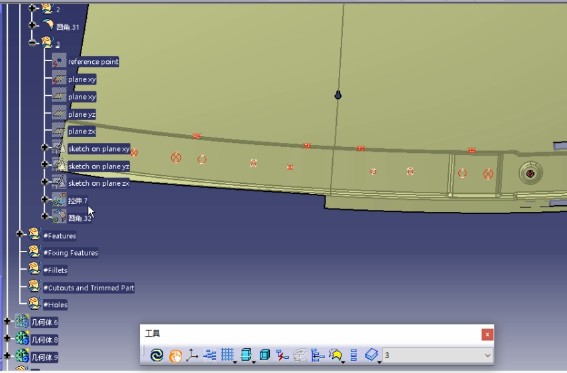Click the round hole feature on the model

(530, 173)
